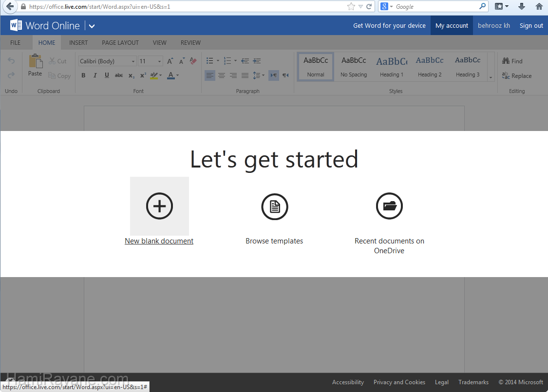Open highlight color dropdown arrow
Viewport: 548px width, 392px height.
point(160,75)
